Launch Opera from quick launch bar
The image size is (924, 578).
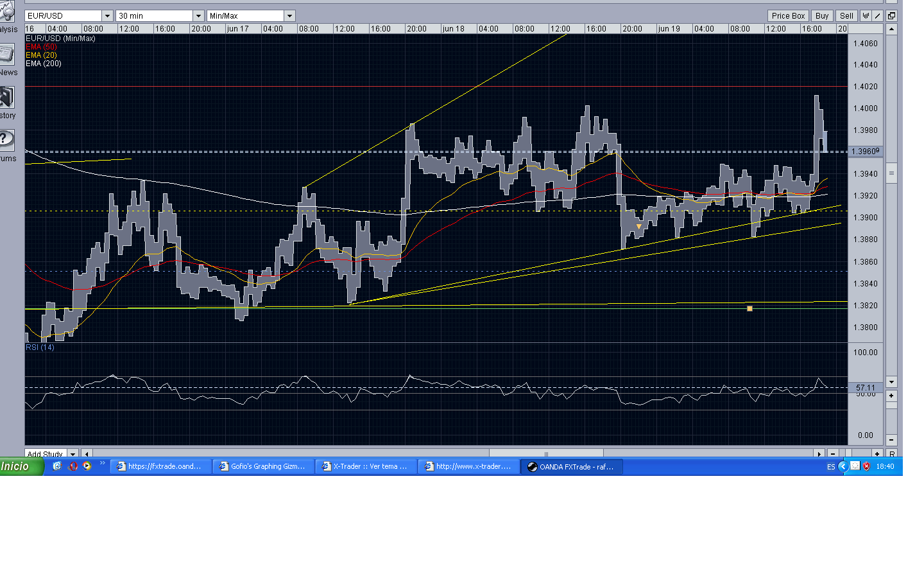[x=73, y=466]
